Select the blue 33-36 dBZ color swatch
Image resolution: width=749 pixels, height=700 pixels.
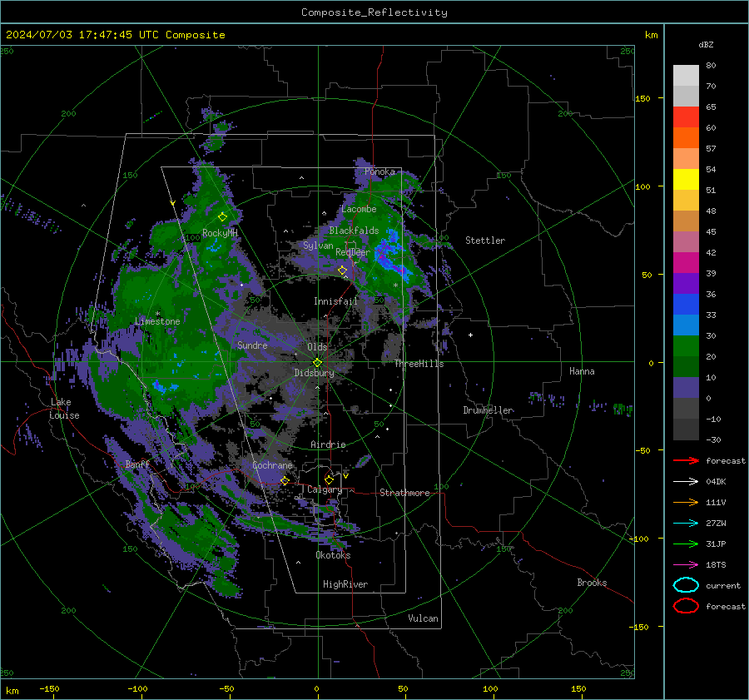coord(686,304)
